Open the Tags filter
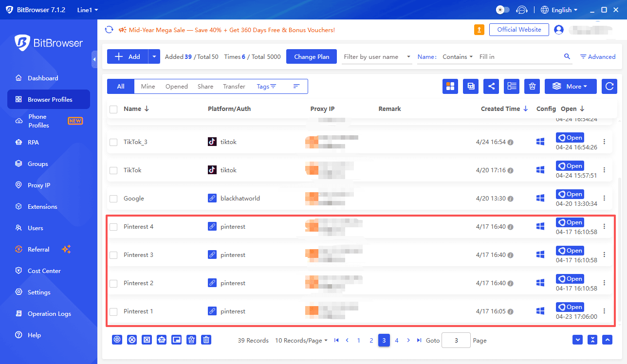Viewport: 627px width, 364px height. (x=266, y=86)
